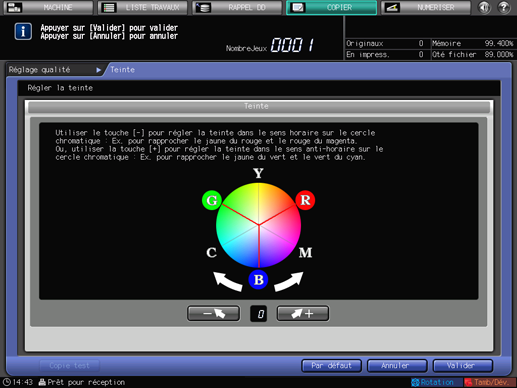Click the arrow after Réglage qualité
517x388 pixels.
click(x=99, y=70)
